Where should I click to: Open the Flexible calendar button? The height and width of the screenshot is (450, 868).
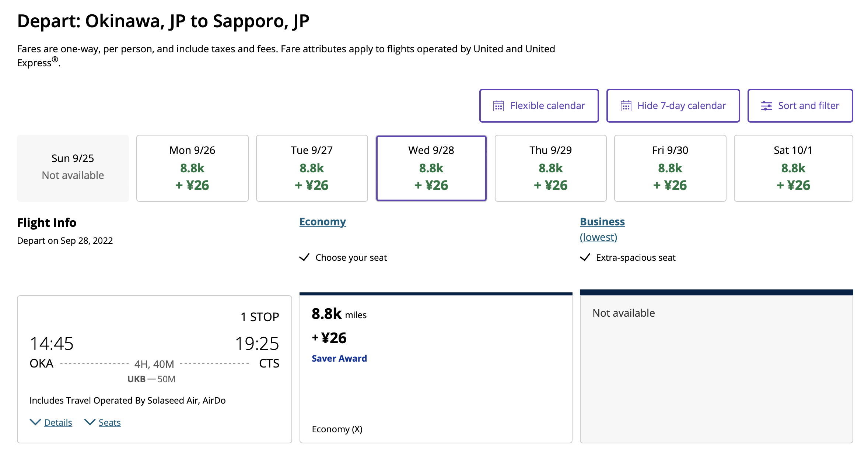(x=539, y=106)
